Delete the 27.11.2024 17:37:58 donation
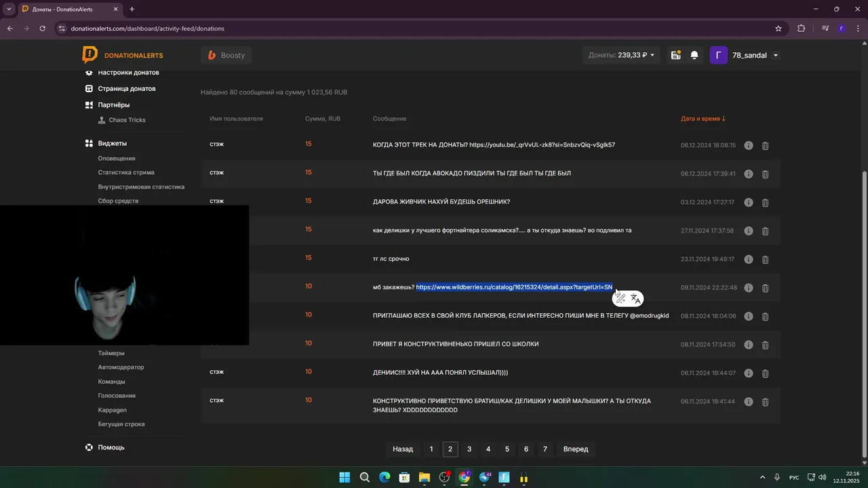Image resolution: width=868 pixels, height=488 pixels. pos(765,231)
